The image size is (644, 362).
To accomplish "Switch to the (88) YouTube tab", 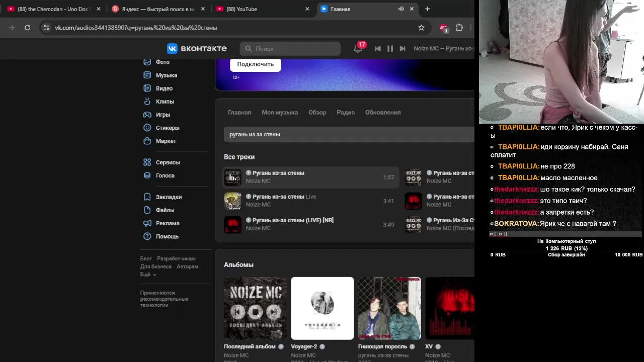I will [262, 9].
